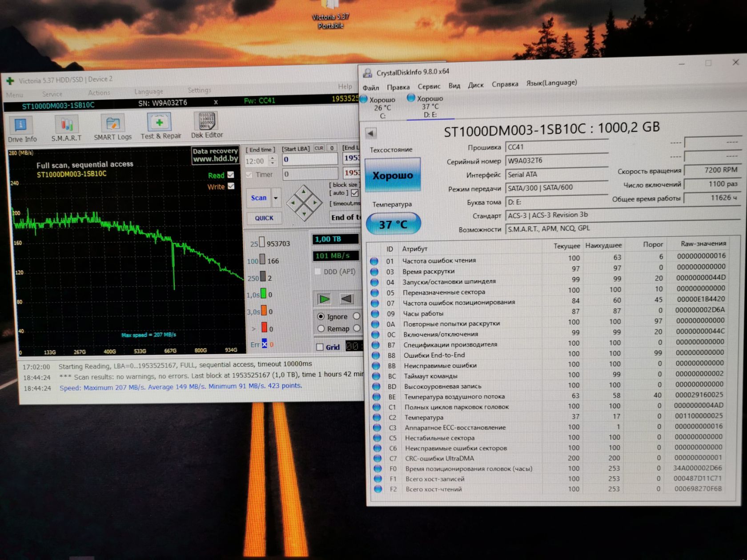Click the red error block swatch
747x560 pixels.
(x=264, y=328)
